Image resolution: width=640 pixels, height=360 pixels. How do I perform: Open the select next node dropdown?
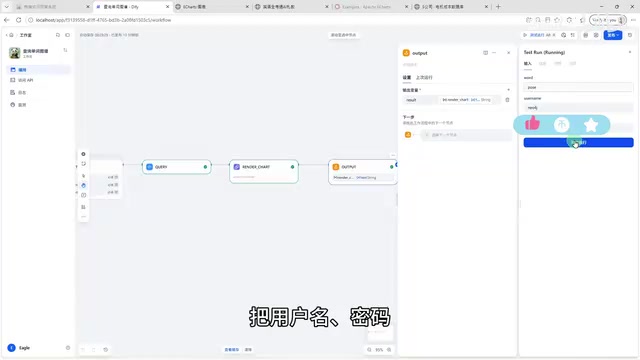[x=466, y=135]
